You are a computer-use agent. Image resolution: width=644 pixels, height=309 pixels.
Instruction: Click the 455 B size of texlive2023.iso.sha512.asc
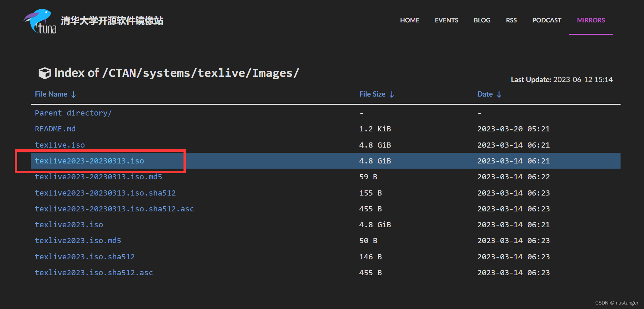tap(370, 272)
